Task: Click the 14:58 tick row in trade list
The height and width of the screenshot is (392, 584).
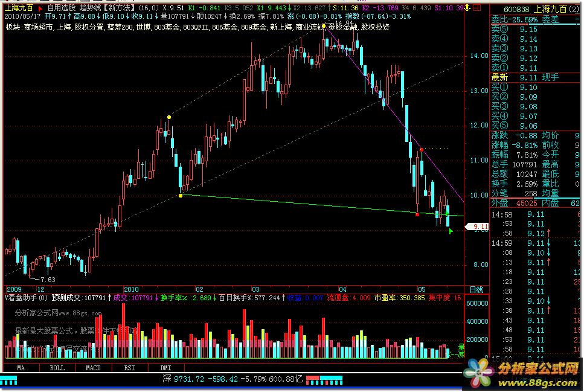Action: (536, 214)
